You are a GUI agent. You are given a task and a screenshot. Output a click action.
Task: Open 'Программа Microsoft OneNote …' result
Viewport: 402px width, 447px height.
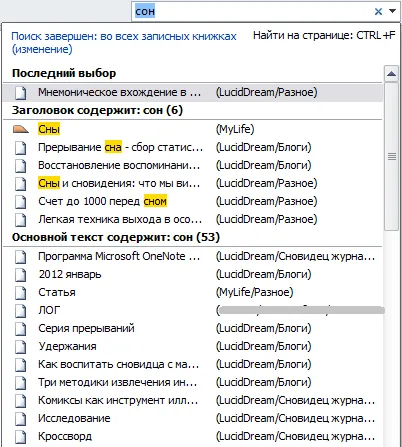pos(193,256)
